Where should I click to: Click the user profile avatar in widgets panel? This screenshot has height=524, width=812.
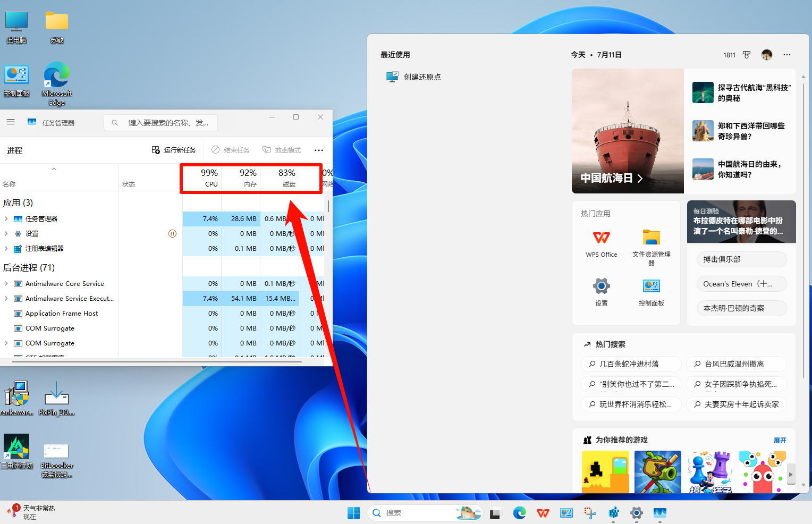[x=766, y=55]
